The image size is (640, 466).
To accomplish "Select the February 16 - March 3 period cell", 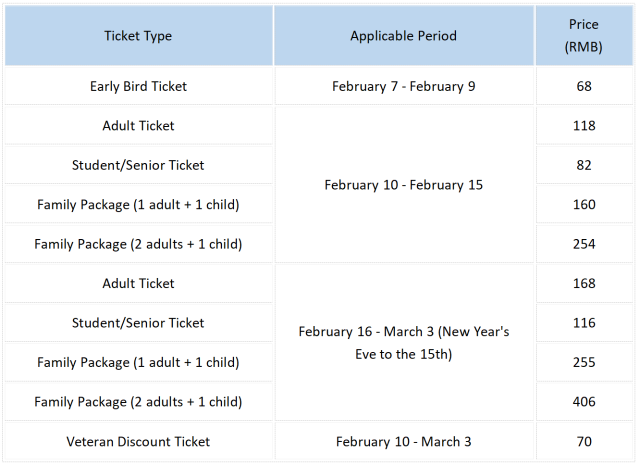I will pos(403,342).
